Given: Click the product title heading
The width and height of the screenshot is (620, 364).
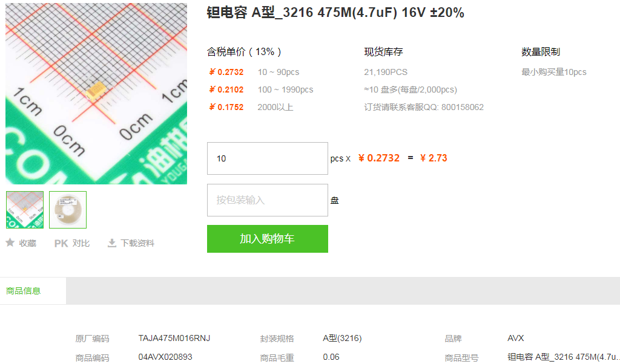Looking at the screenshot, I should [335, 13].
